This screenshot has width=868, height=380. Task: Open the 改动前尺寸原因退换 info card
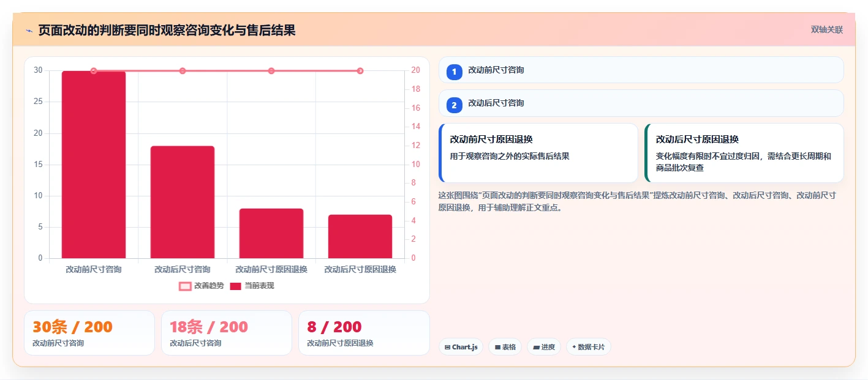pos(538,153)
